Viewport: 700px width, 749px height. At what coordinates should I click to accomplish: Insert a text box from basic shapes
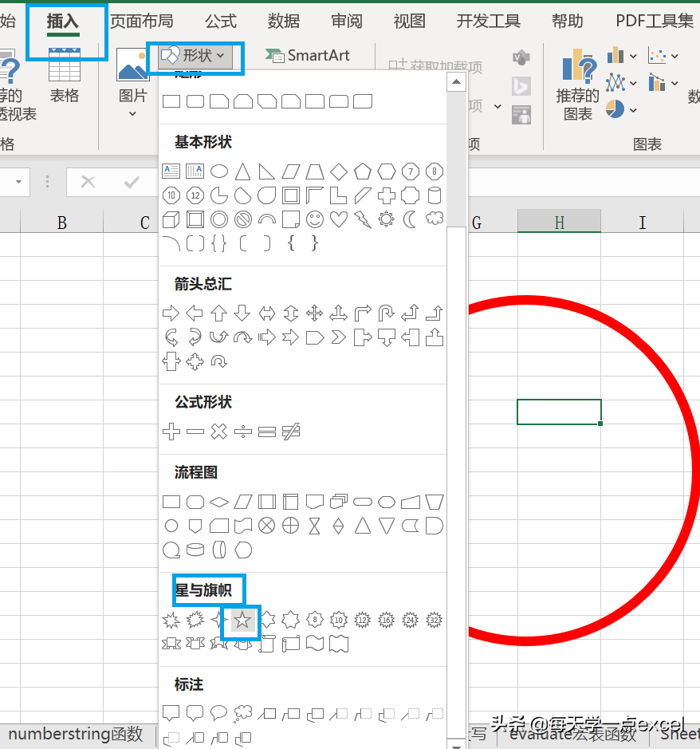(x=171, y=171)
